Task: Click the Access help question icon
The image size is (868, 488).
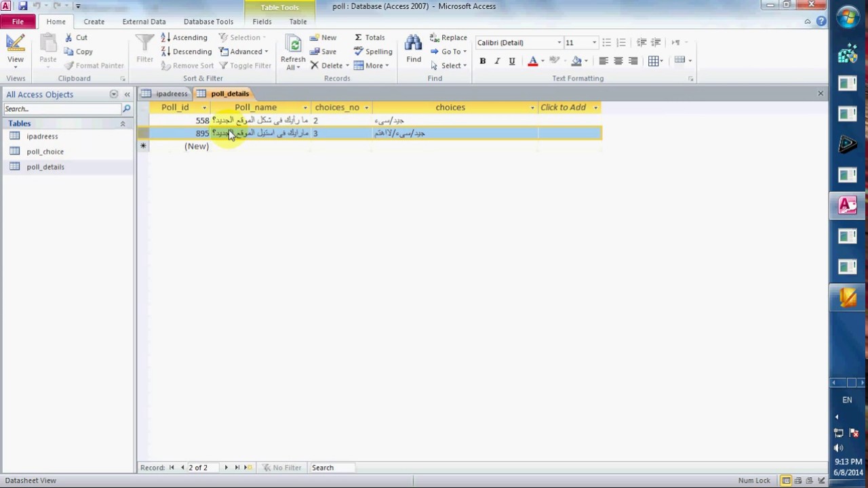Action: (x=821, y=22)
